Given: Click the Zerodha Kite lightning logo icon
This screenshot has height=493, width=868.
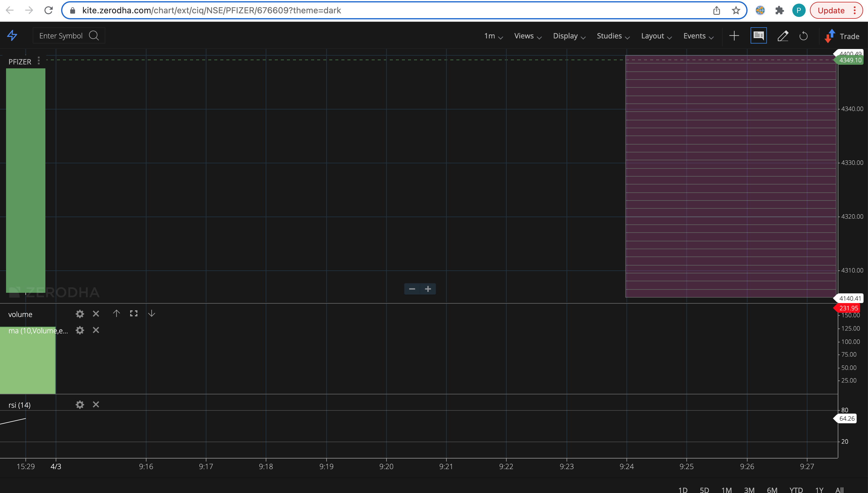Looking at the screenshot, I should (x=12, y=36).
